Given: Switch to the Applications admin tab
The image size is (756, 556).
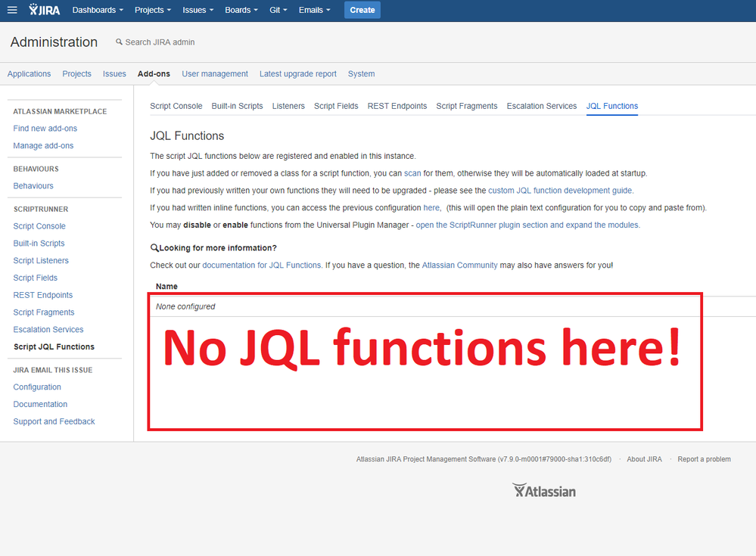Looking at the screenshot, I should tap(29, 73).
